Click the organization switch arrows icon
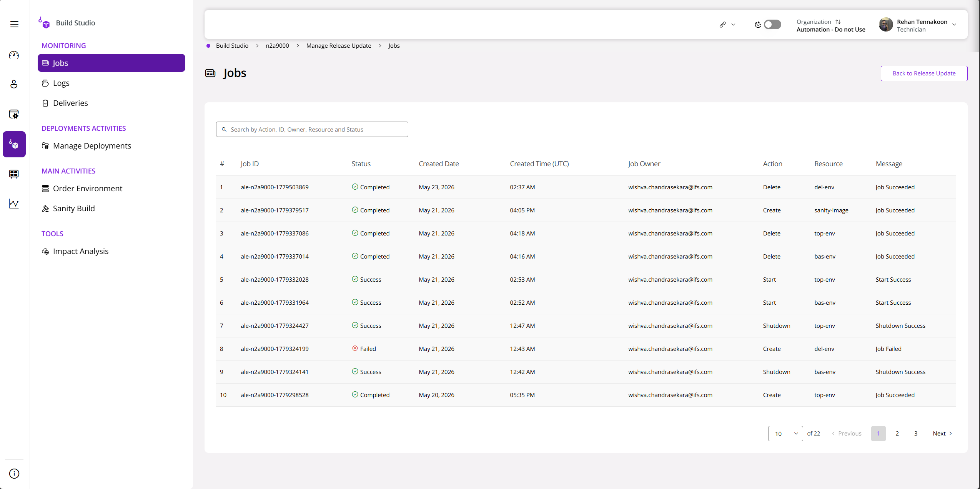The height and width of the screenshot is (489, 980). 838,22
